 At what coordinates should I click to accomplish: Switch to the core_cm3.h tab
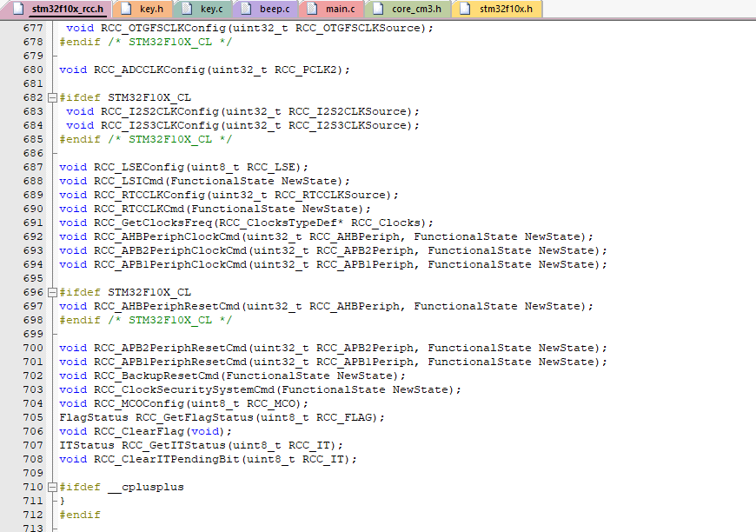[408, 10]
